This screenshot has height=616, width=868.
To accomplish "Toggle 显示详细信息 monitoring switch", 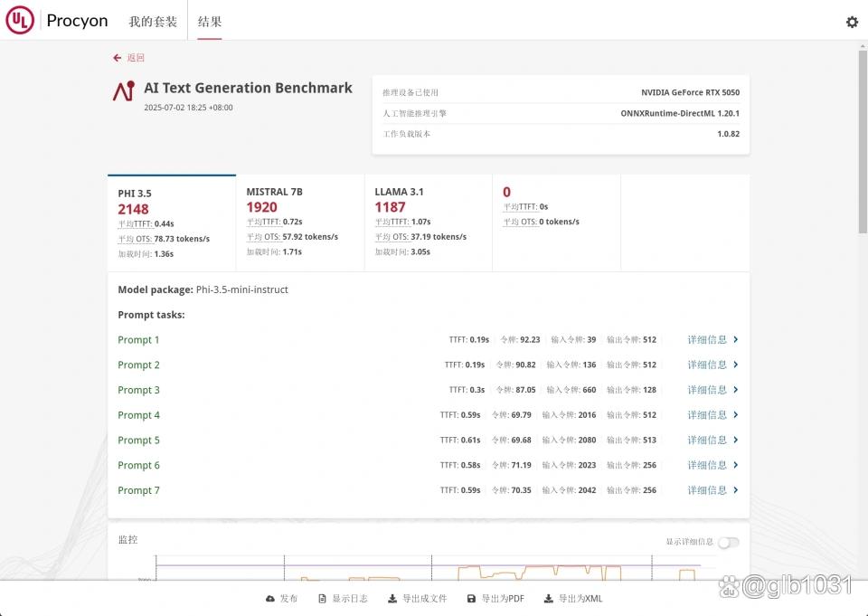I will (728, 543).
